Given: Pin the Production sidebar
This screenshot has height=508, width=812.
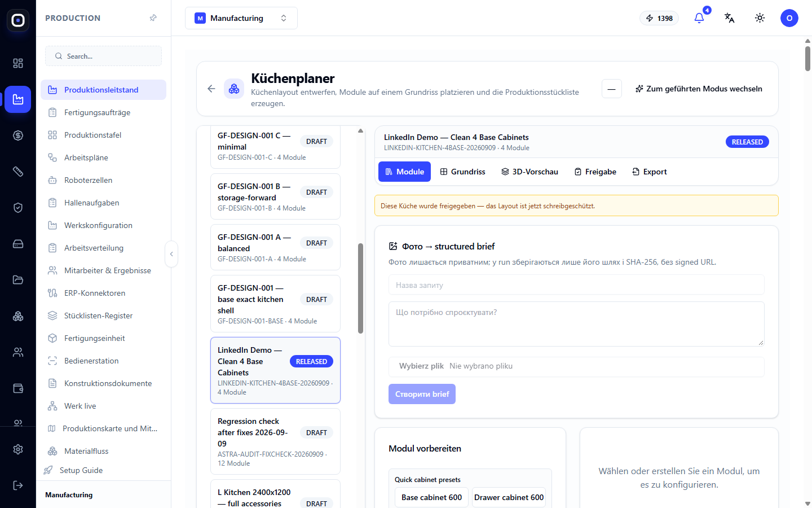Looking at the screenshot, I should point(153,18).
